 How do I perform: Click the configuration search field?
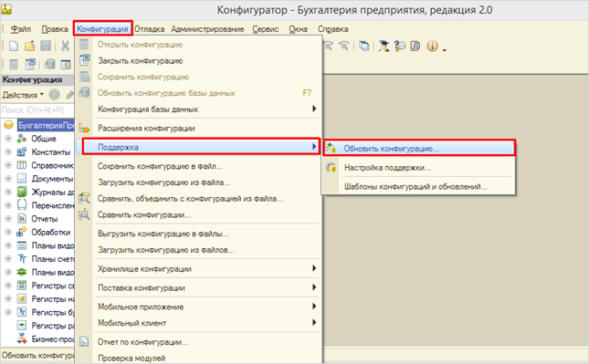[37, 110]
